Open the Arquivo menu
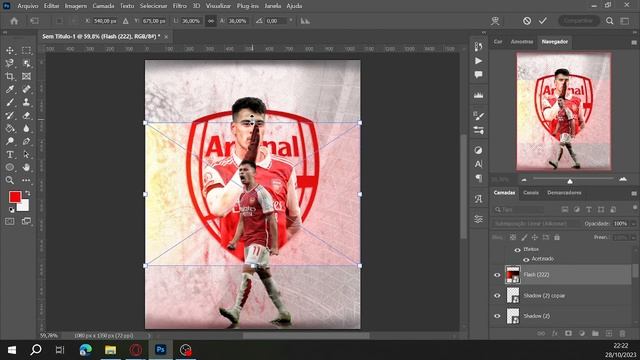This screenshot has width=640, height=360. tap(27, 6)
